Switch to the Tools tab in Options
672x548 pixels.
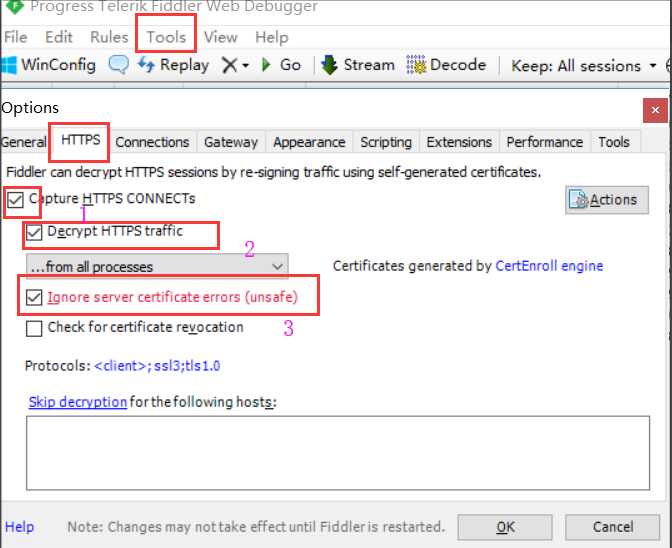click(614, 142)
